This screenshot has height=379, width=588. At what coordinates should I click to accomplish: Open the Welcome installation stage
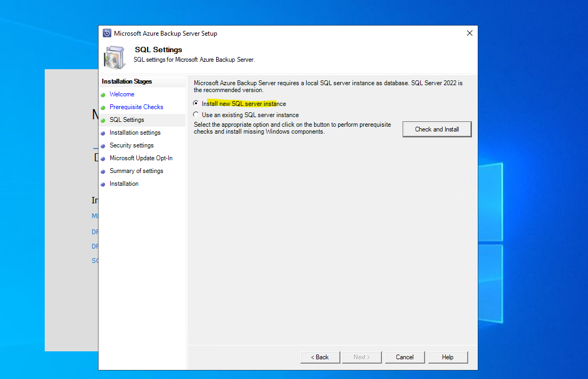(122, 94)
